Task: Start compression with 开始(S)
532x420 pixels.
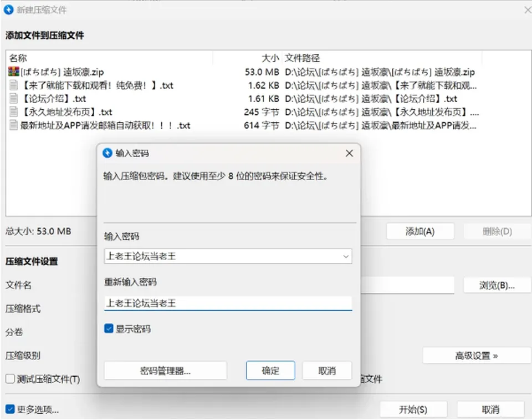Action: pos(413,409)
